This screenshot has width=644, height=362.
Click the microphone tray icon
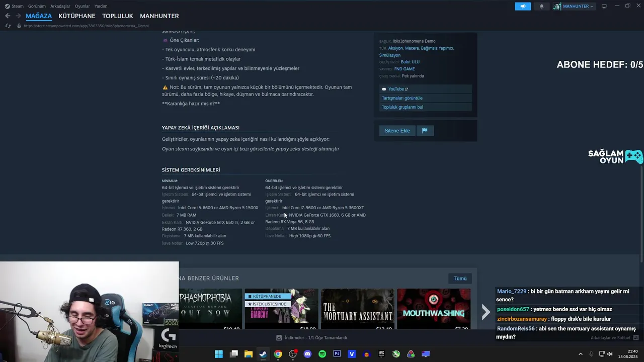pyautogui.click(x=591, y=354)
